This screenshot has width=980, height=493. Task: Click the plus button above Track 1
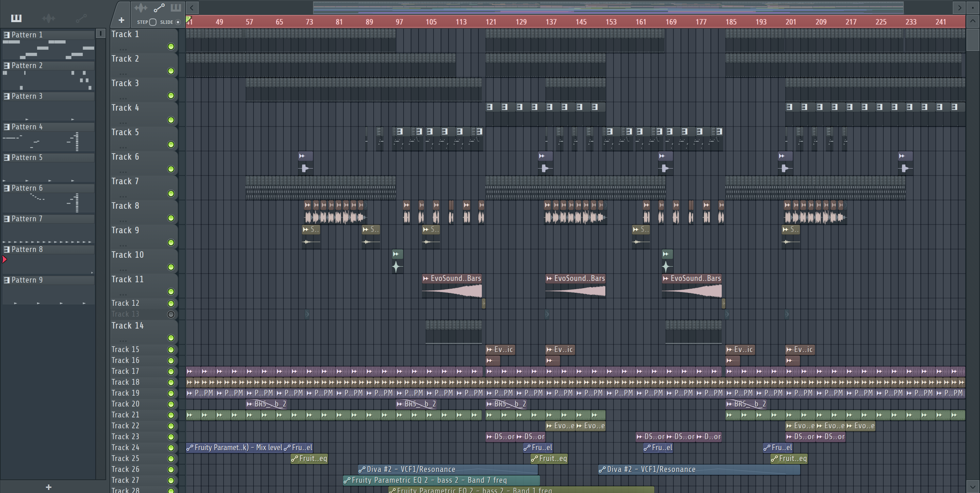coord(121,20)
